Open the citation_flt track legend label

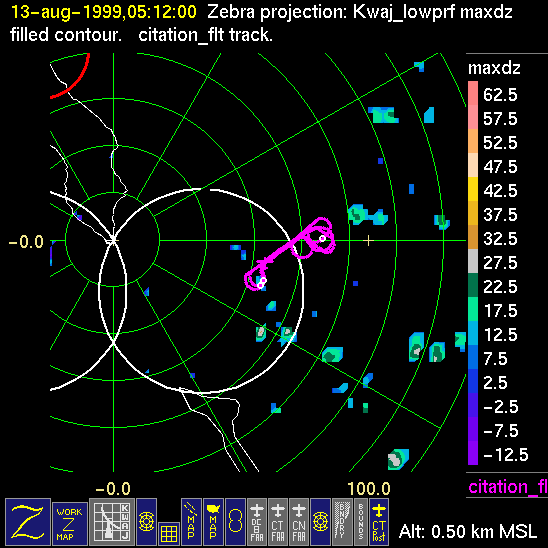508,486
